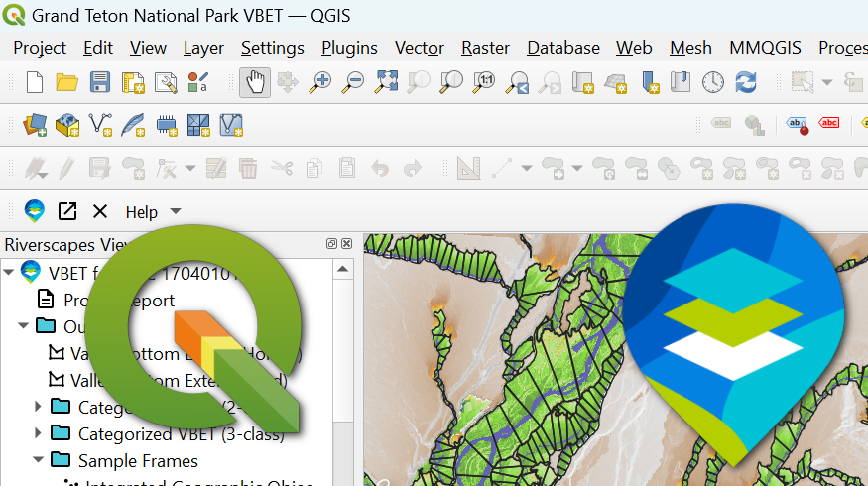Open the Layout Manager icon

tap(166, 82)
